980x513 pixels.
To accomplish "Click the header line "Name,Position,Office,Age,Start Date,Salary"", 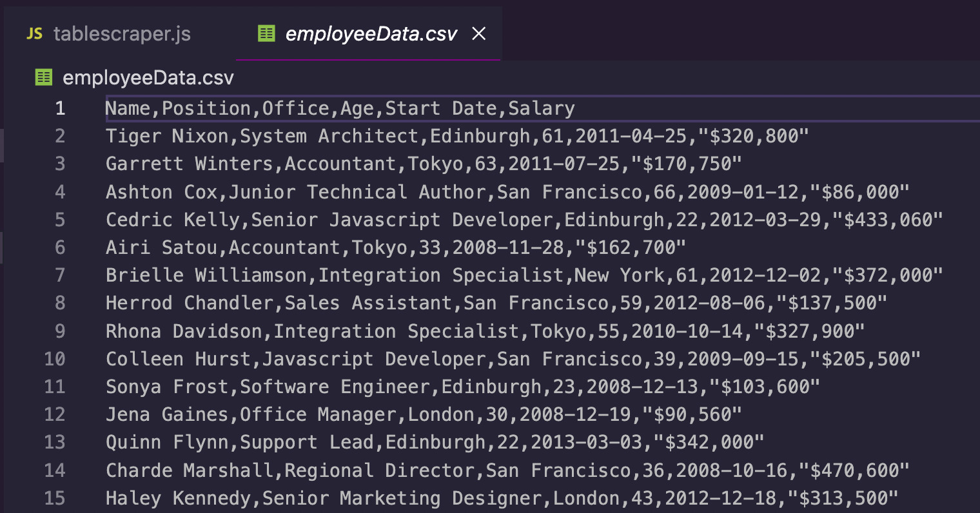I will pyautogui.click(x=340, y=108).
